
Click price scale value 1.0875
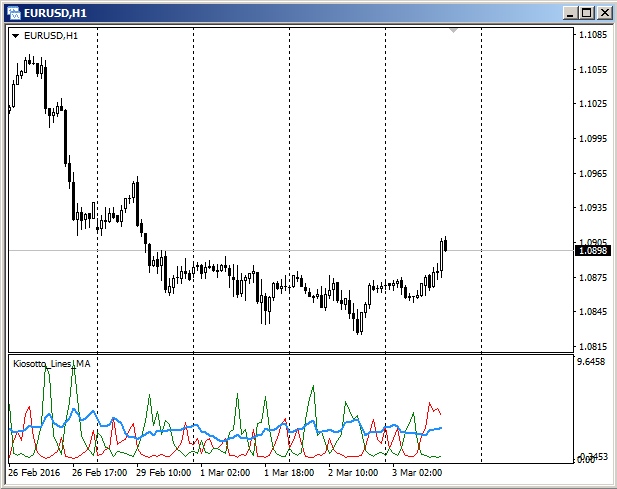(593, 277)
